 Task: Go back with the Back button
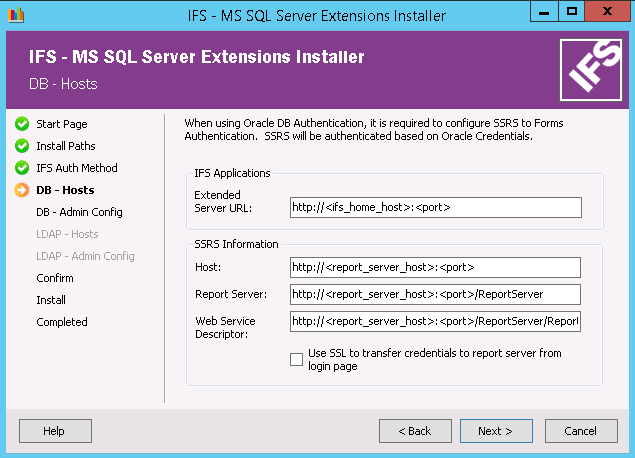tap(415, 431)
